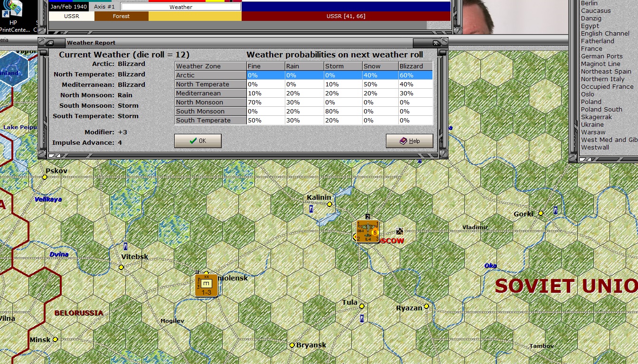
Task: Click the blue resource marker above Vitebsk
Action: pyautogui.click(x=125, y=246)
